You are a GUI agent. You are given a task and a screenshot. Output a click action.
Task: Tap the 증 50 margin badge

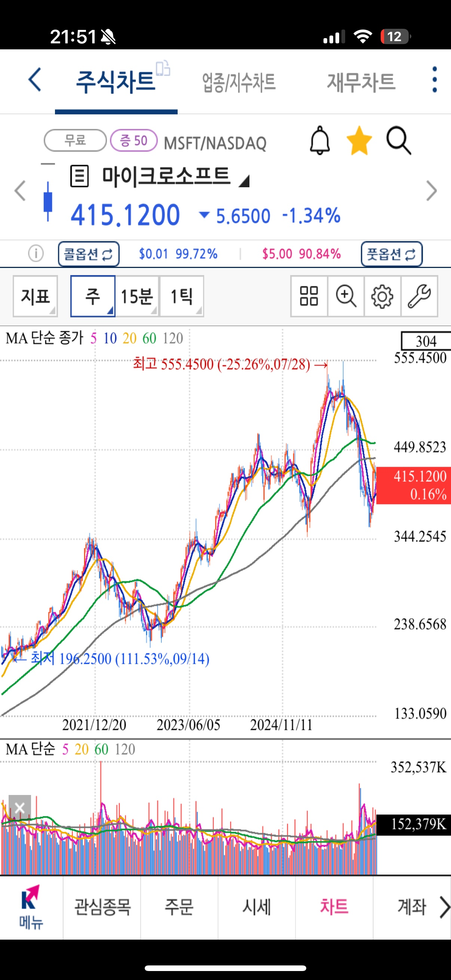click(134, 140)
